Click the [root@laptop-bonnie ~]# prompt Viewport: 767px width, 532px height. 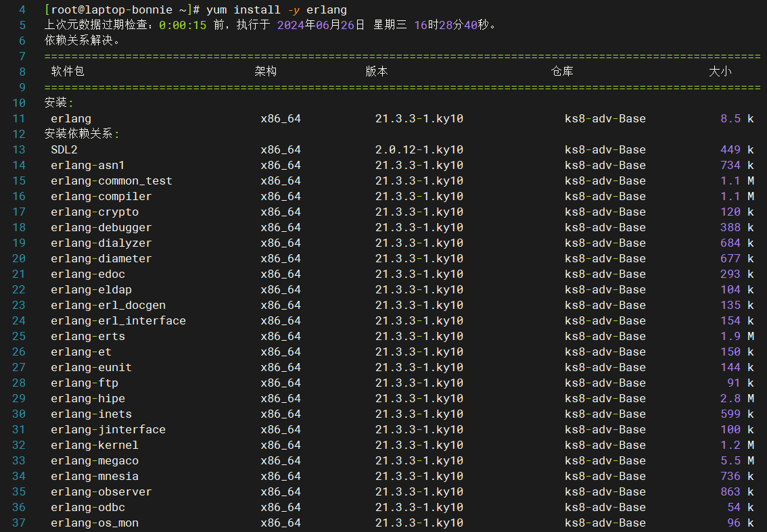point(122,9)
